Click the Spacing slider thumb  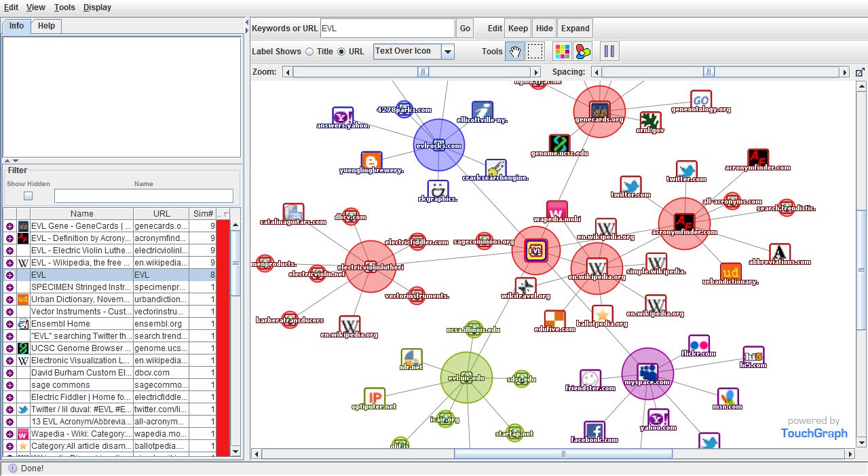tap(709, 72)
